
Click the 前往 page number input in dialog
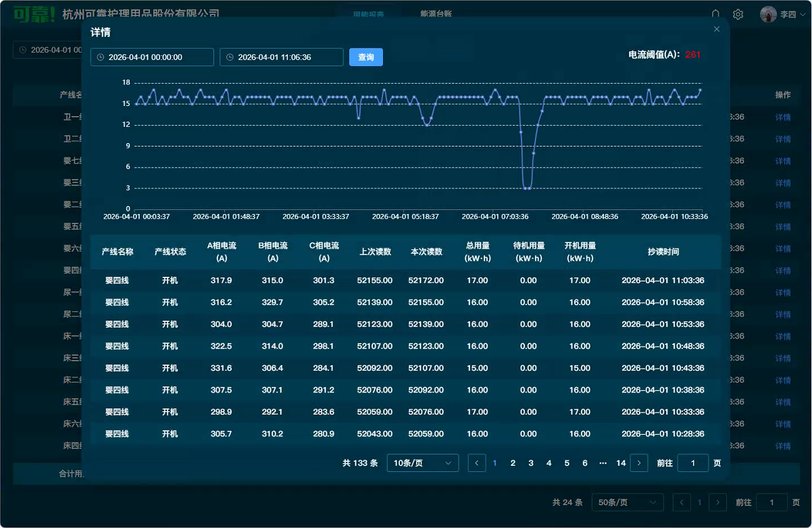[692, 463]
